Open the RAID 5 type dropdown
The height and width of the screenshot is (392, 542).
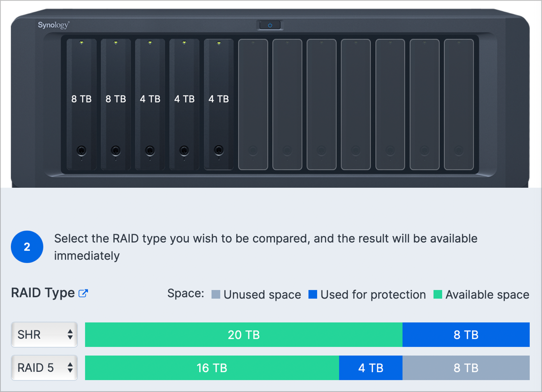[44, 368]
